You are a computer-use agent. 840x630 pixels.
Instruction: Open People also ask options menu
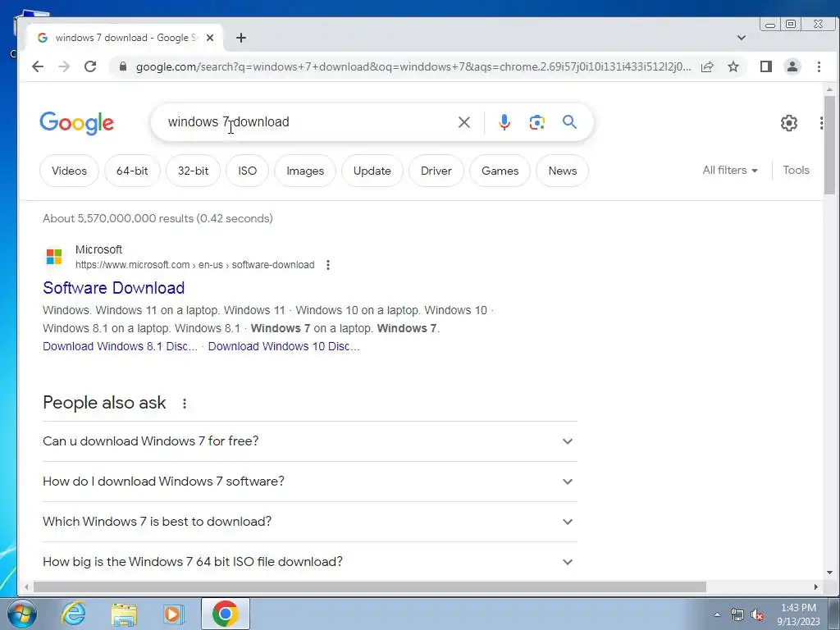[x=185, y=404]
